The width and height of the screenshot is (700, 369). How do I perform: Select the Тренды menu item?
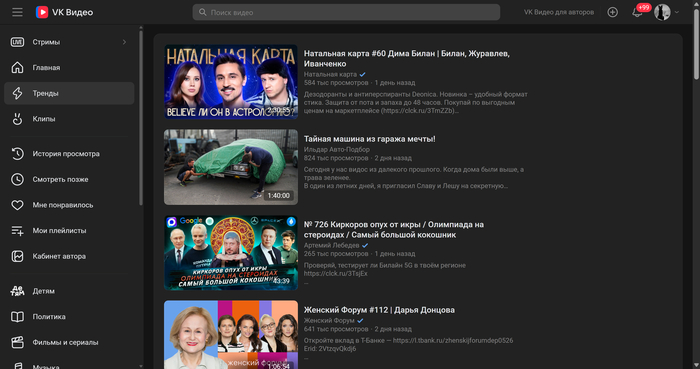(x=69, y=93)
